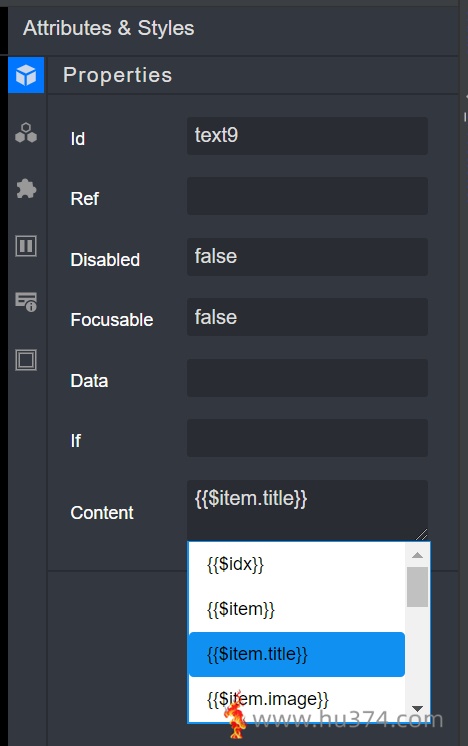This screenshot has width=468, height=746.
Task: Open the Focusable false value field
Action: (x=307, y=317)
